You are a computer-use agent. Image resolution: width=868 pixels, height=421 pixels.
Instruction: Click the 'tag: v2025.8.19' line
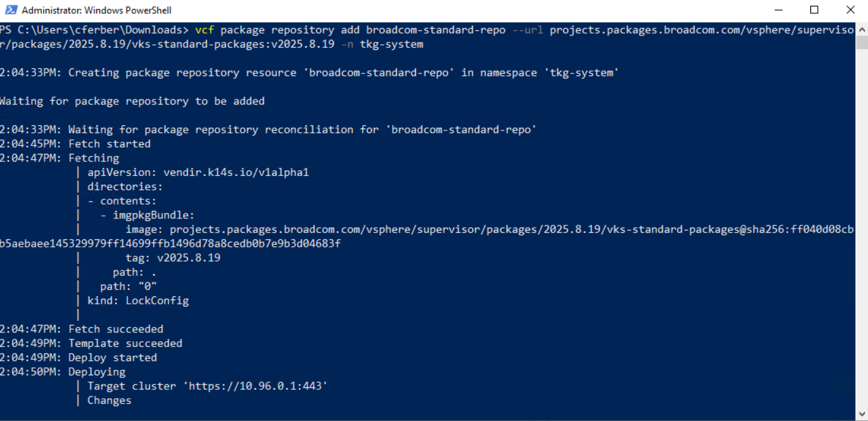[173, 258]
